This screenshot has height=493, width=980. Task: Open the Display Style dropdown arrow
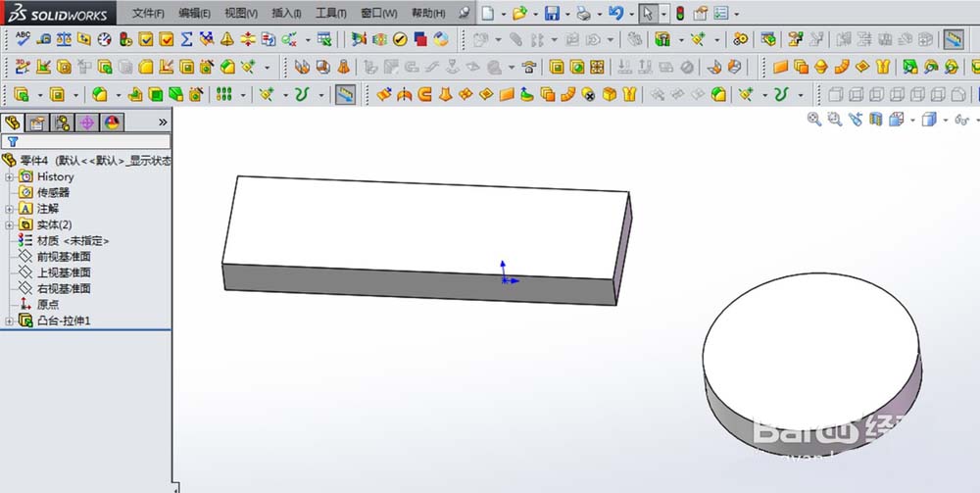(x=945, y=120)
